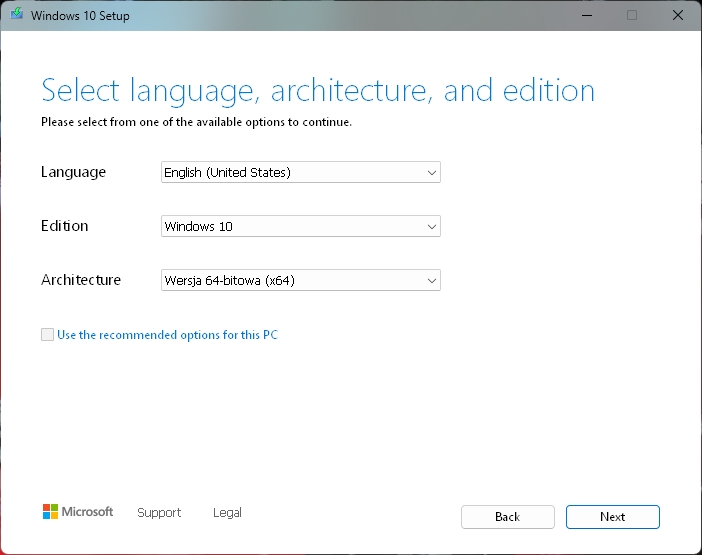Tick the recommended options checkbox
The width and height of the screenshot is (702, 555).
(x=47, y=334)
